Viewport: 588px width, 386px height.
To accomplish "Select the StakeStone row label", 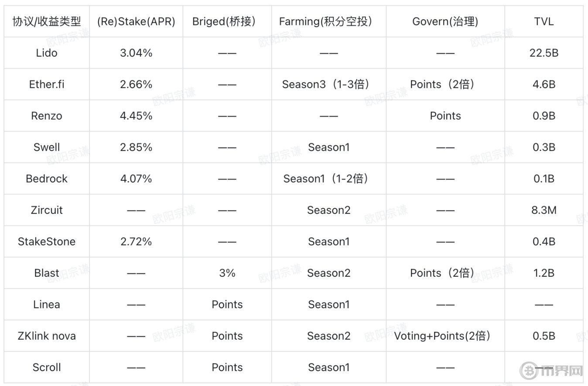I will [x=47, y=241].
